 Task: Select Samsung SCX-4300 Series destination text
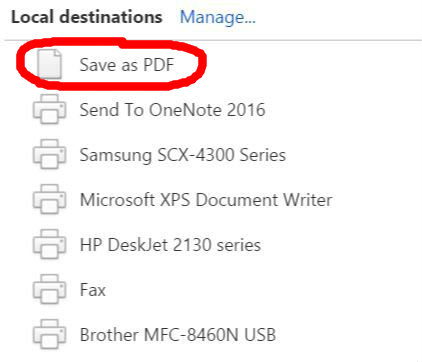tap(183, 155)
